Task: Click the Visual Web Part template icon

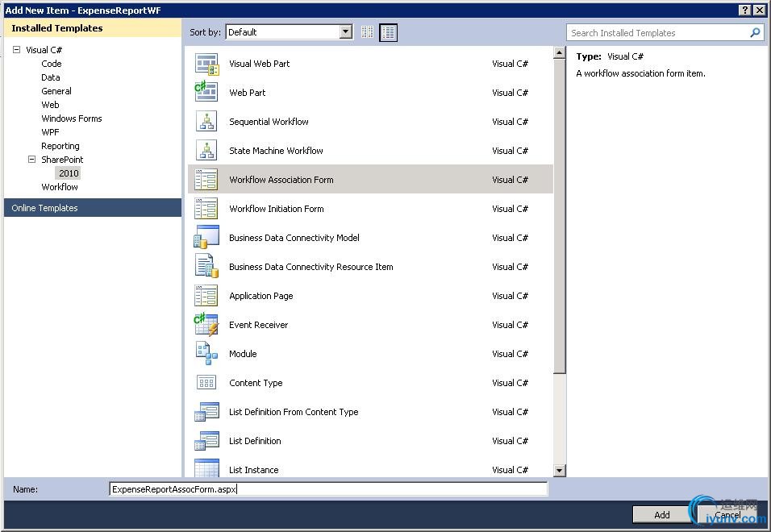Action: click(x=206, y=64)
